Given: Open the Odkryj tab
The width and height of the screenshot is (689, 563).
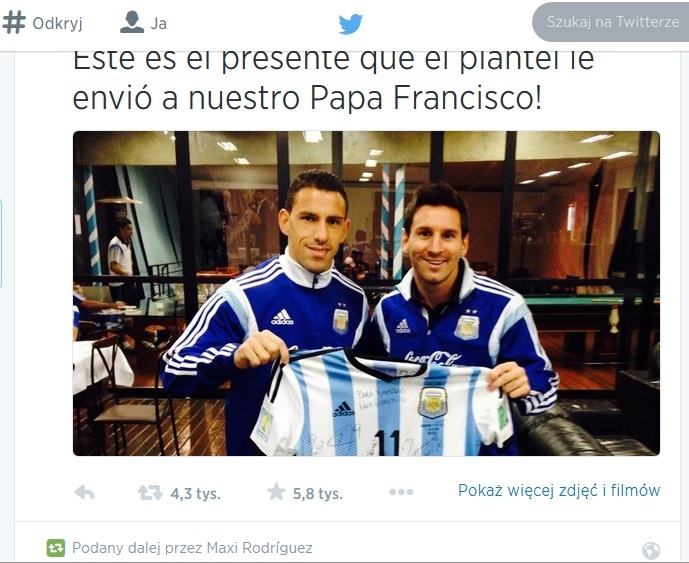Looking at the screenshot, I should coord(43,23).
